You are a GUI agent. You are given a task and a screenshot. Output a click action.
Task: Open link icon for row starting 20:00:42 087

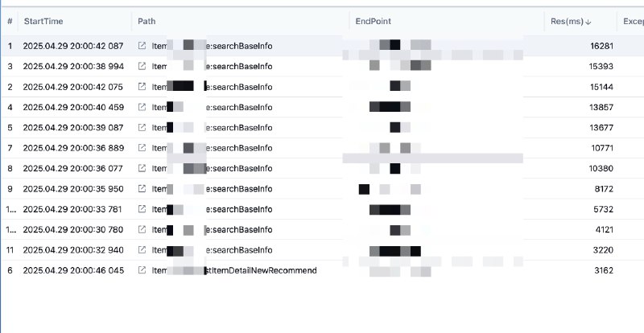(142, 46)
